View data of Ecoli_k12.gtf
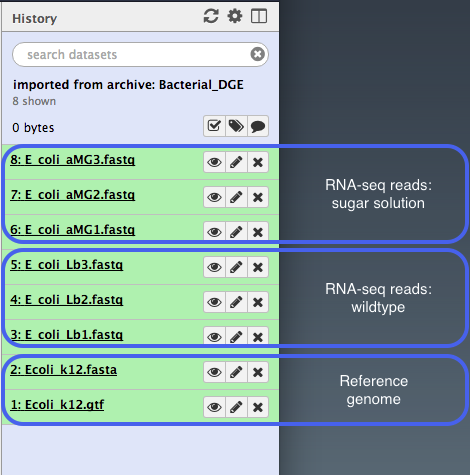470x475 pixels. point(214,407)
